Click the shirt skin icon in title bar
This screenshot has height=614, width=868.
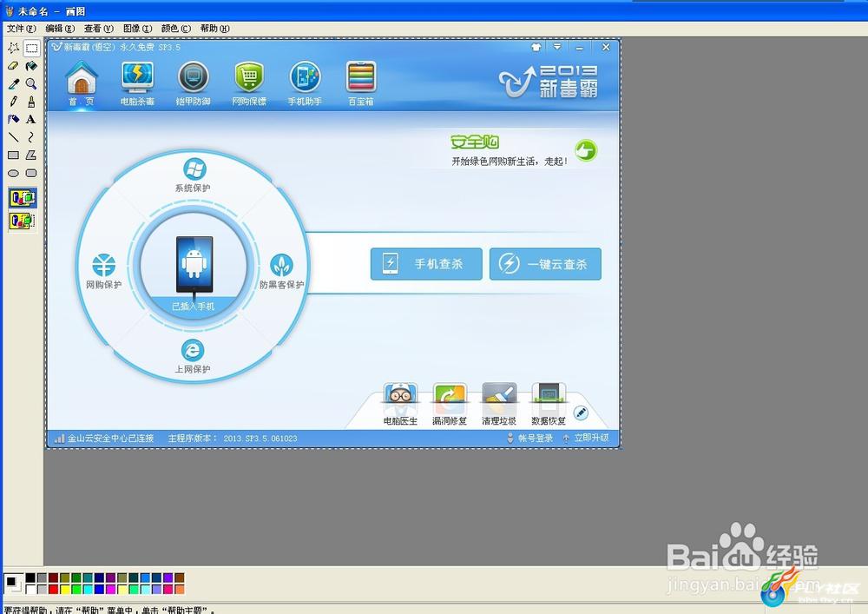pos(536,48)
